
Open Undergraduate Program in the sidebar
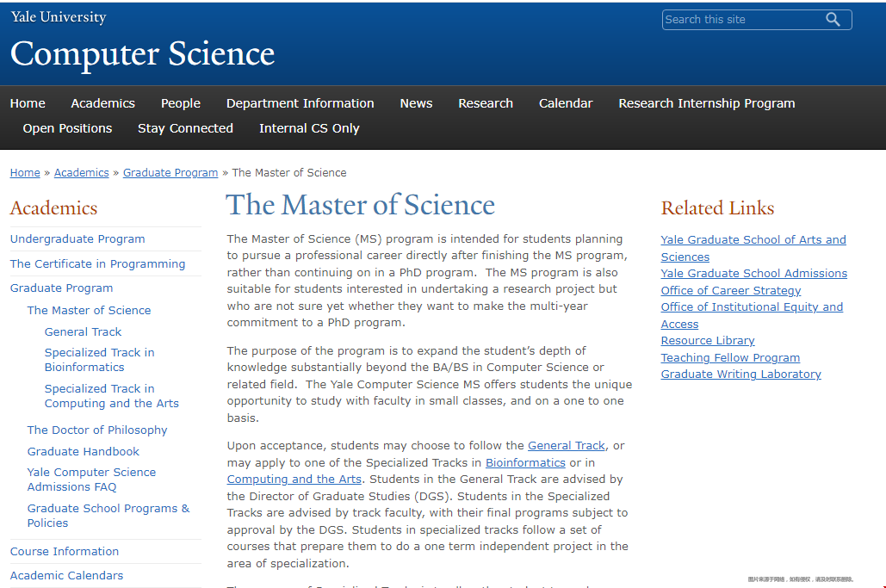click(77, 239)
